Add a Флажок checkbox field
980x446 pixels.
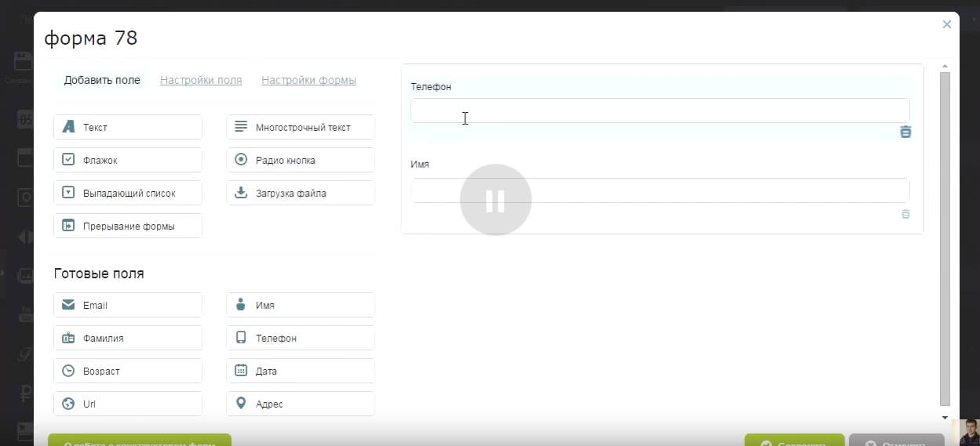click(127, 160)
